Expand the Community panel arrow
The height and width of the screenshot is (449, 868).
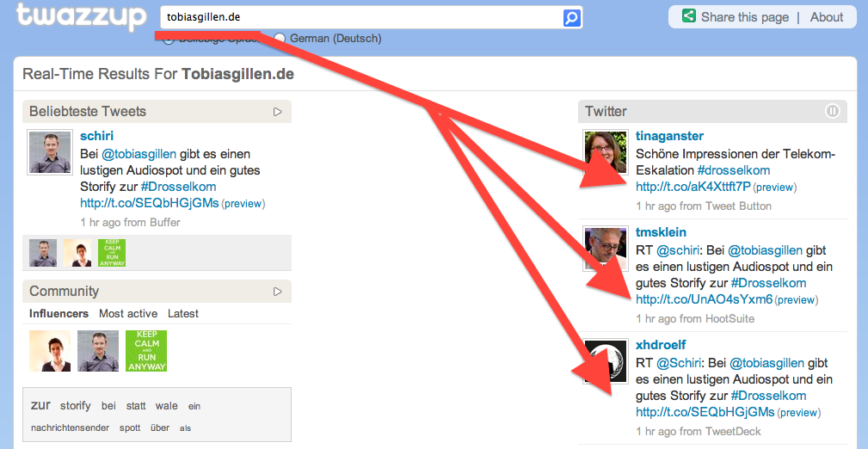coord(278,292)
